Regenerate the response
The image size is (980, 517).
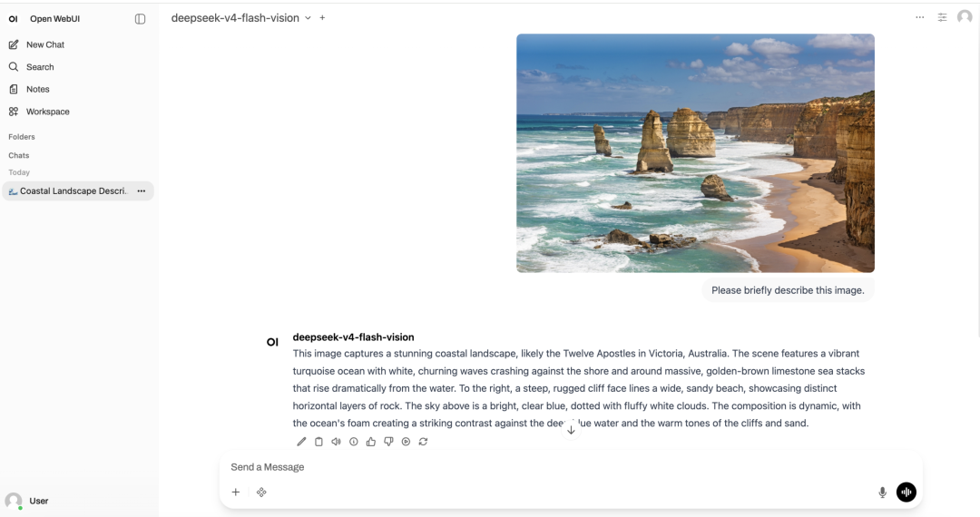423,442
